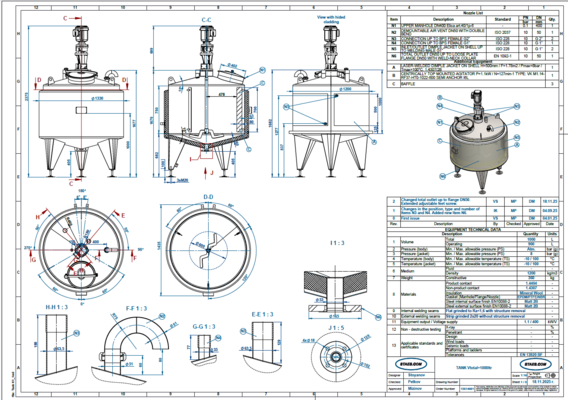Screen dimensions: 568x400
Task: Click the 'Order Number' field label
Action: [x=446, y=388]
